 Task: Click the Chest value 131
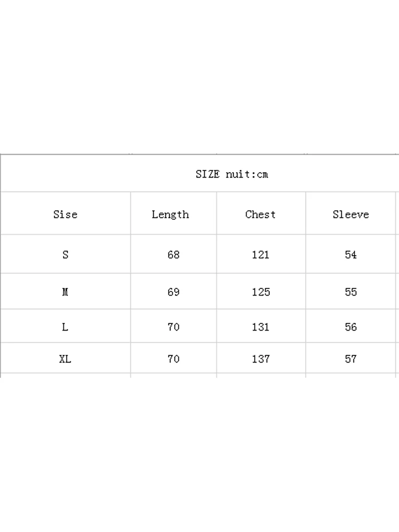[260, 327]
